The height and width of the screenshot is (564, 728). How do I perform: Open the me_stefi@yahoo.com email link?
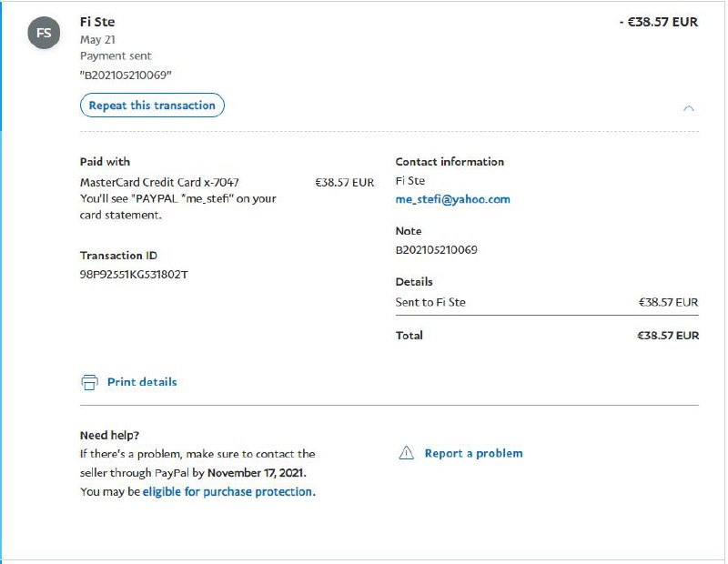tap(452, 199)
